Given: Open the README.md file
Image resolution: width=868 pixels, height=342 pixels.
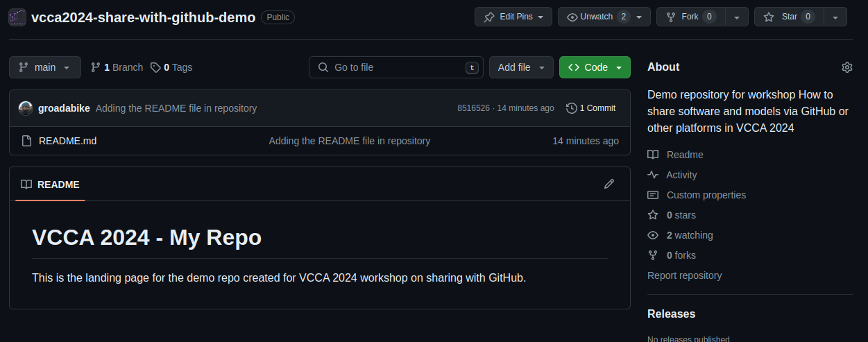Looking at the screenshot, I should tap(67, 141).
